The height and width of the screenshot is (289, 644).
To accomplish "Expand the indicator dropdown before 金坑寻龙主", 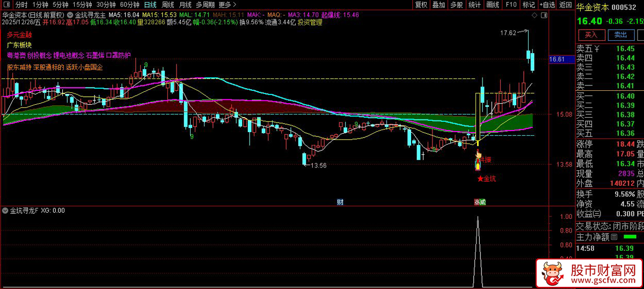I will 71,15.
